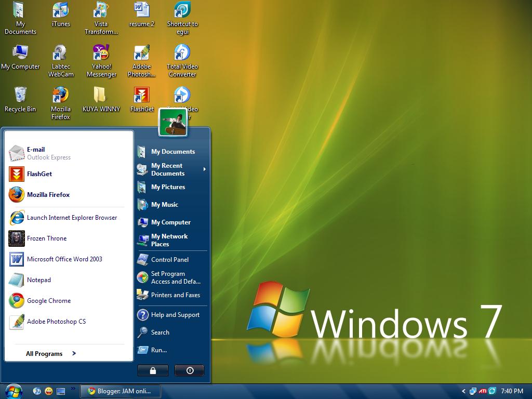Image resolution: width=532 pixels, height=399 pixels.
Task: Open the resume 2 Word document icon
Action: [142, 14]
